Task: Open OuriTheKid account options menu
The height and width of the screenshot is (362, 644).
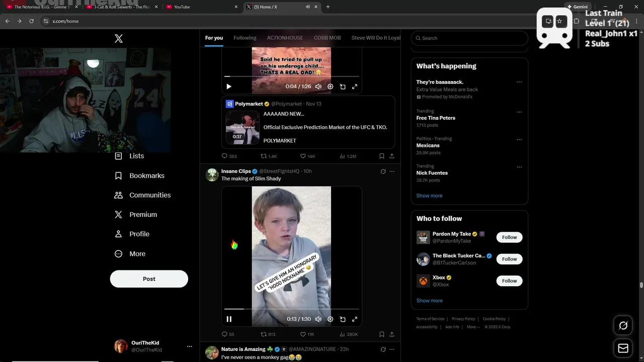Action: click(190, 346)
